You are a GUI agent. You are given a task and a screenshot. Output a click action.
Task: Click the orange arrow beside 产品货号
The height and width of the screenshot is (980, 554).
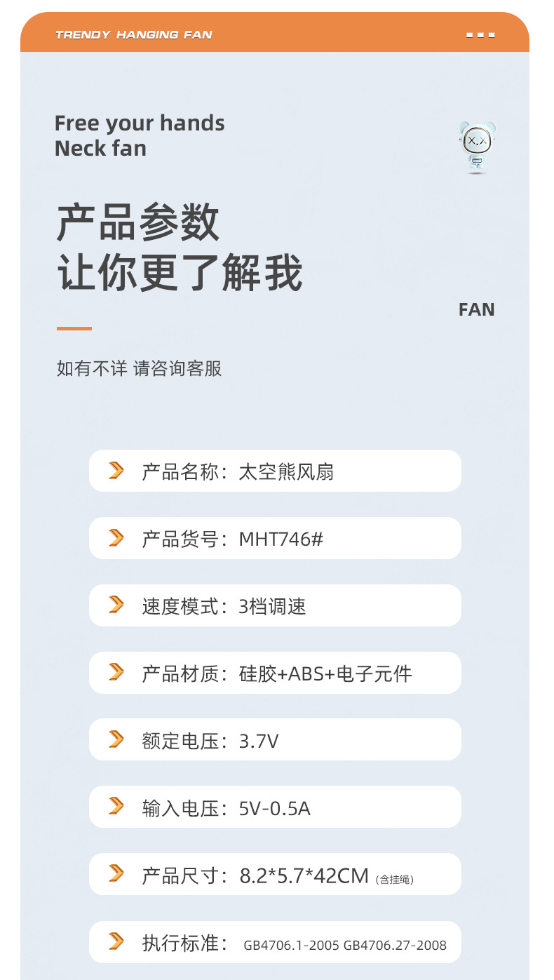(x=116, y=538)
